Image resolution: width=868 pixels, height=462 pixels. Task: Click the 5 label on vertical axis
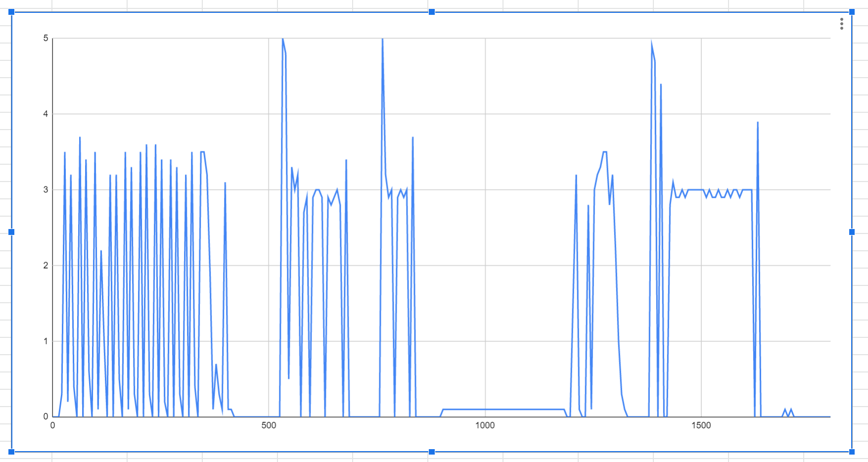coord(46,38)
